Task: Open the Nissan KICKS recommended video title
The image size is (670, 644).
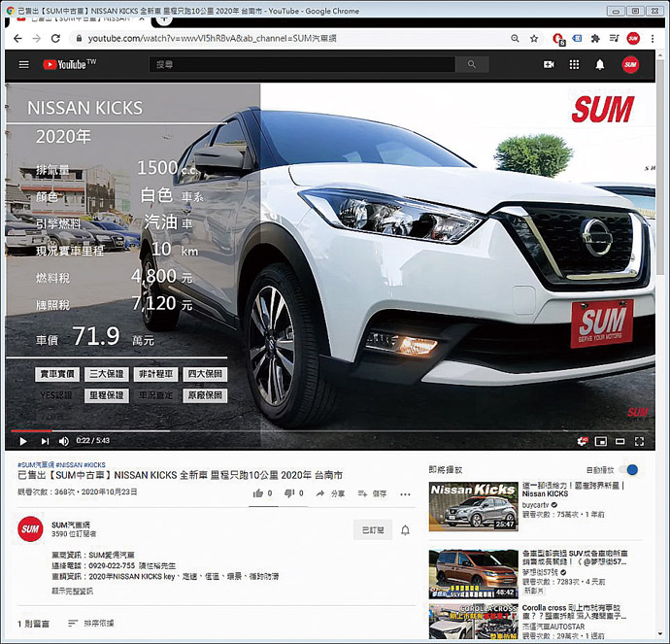Action: click(x=574, y=490)
